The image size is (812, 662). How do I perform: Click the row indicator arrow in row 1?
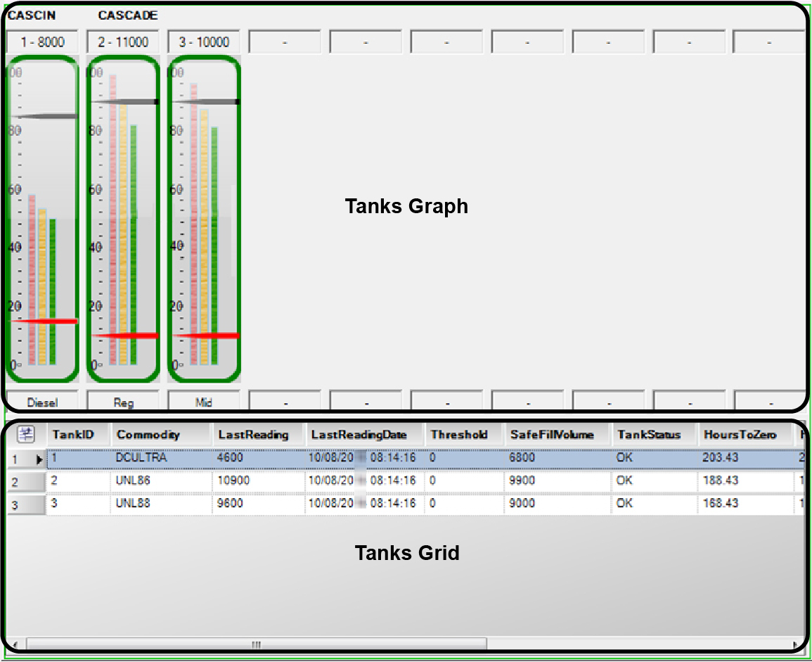coord(39,459)
